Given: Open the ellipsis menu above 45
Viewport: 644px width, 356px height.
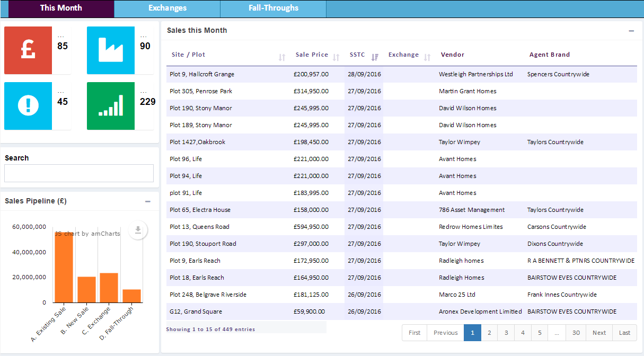Looking at the screenshot, I should (x=61, y=92).
